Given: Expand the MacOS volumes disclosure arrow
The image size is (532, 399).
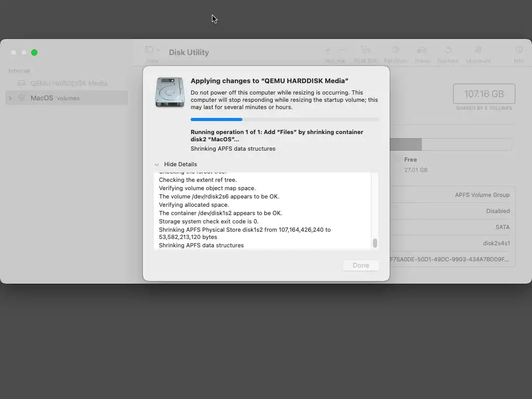Looking at the screenshot, I should (x=10, y=98).
